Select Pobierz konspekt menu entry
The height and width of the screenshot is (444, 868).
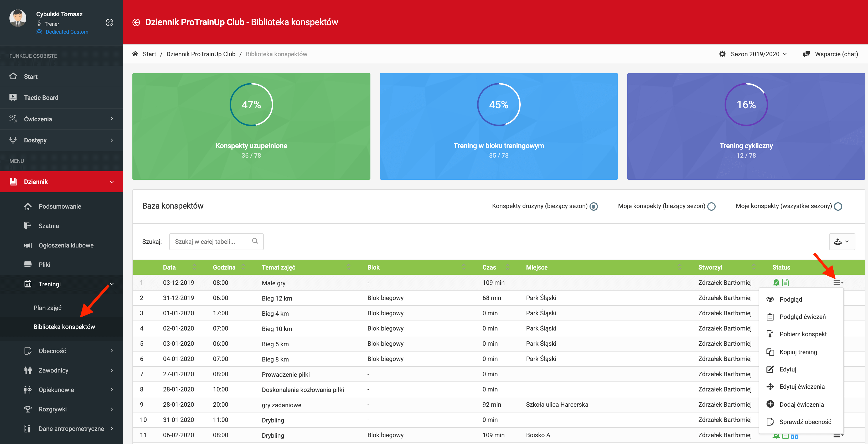(x=803, y=334)
